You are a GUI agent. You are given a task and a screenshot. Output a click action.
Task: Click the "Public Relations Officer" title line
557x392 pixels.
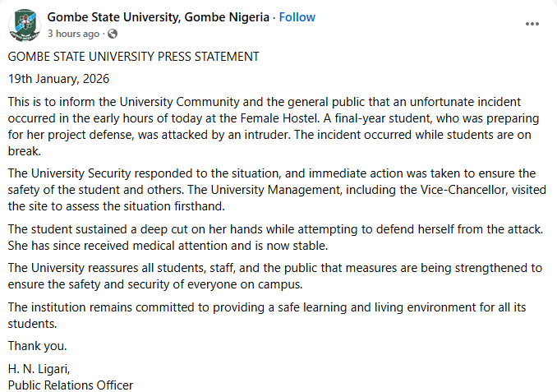pos(71,384)
